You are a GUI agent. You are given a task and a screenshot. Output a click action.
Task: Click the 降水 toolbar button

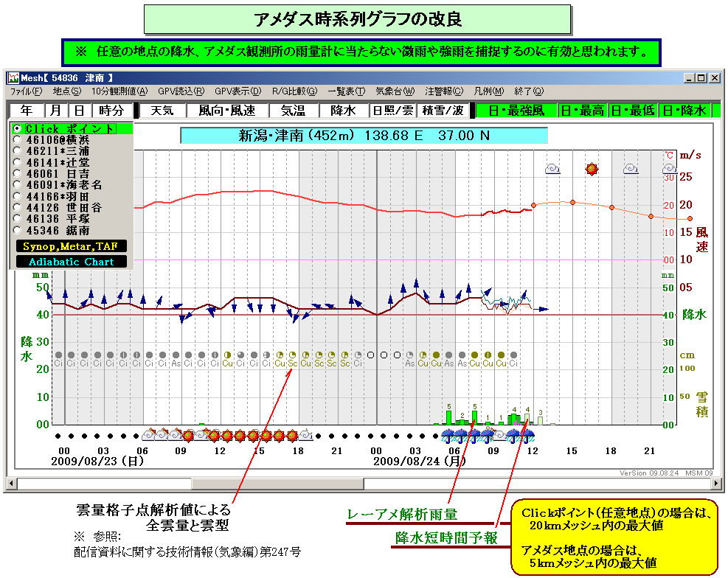(x=343, y=111)
